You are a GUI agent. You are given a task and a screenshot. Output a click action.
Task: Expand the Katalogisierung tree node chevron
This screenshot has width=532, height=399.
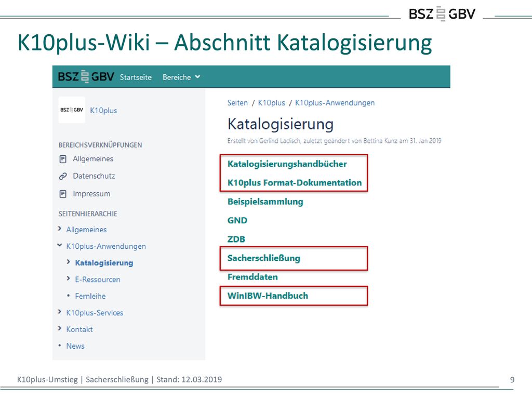coord(69,262)
